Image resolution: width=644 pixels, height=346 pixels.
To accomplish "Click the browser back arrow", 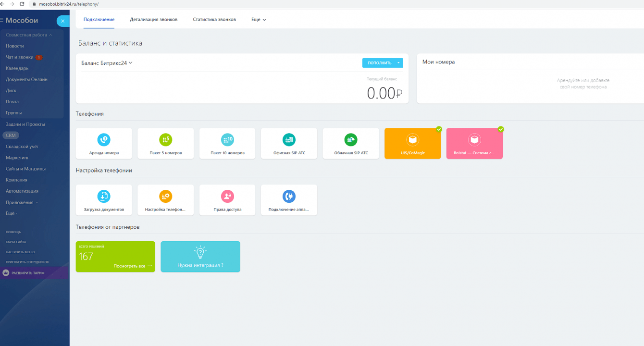I will click(3, 3).
